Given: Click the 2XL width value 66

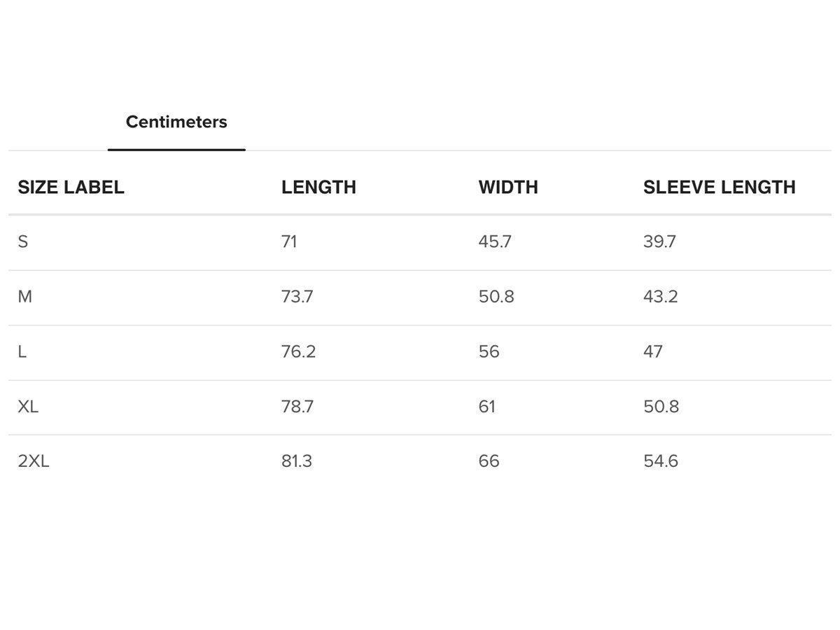Looking at the screenshot, I should [x=489, y=461].
